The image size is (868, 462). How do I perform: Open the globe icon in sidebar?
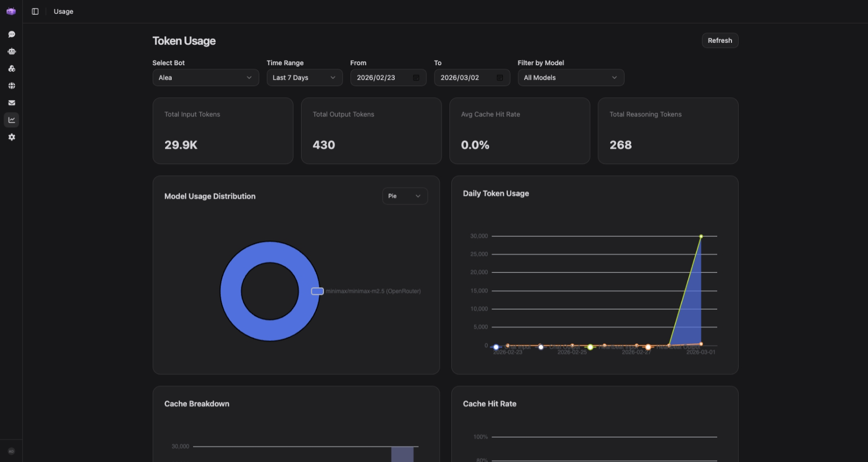[11, 86]
